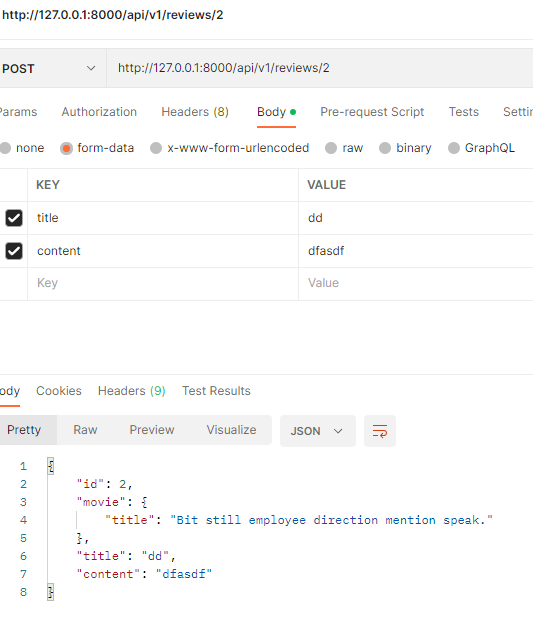
Task: Click the "content": "dfasdf" response line
Action: click(x=144, y=574)
